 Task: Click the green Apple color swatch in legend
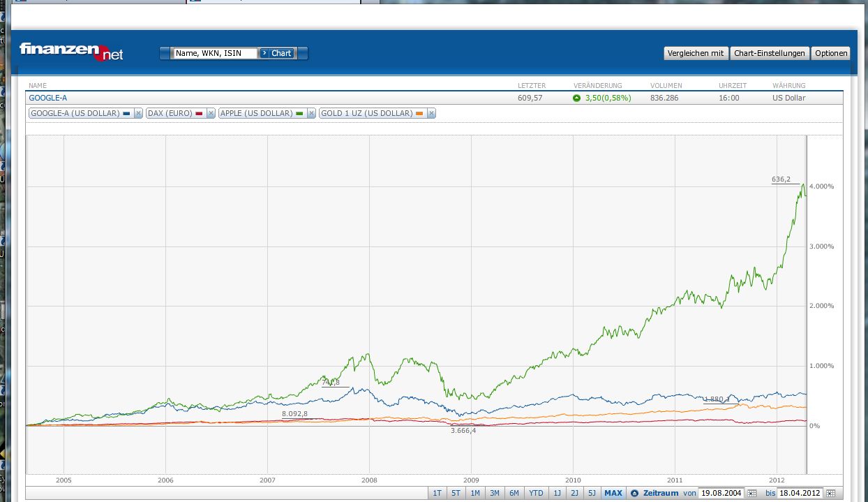point(300,113)
